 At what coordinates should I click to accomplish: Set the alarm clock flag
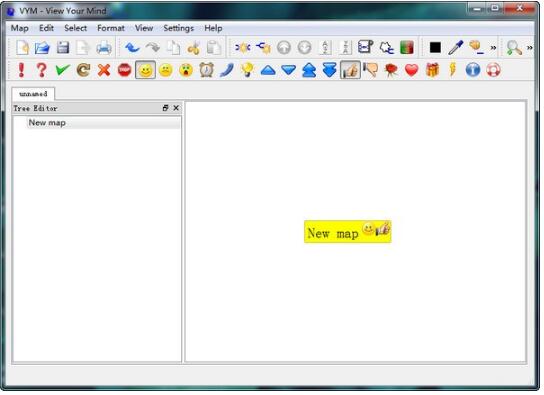(x=207, y=70)
